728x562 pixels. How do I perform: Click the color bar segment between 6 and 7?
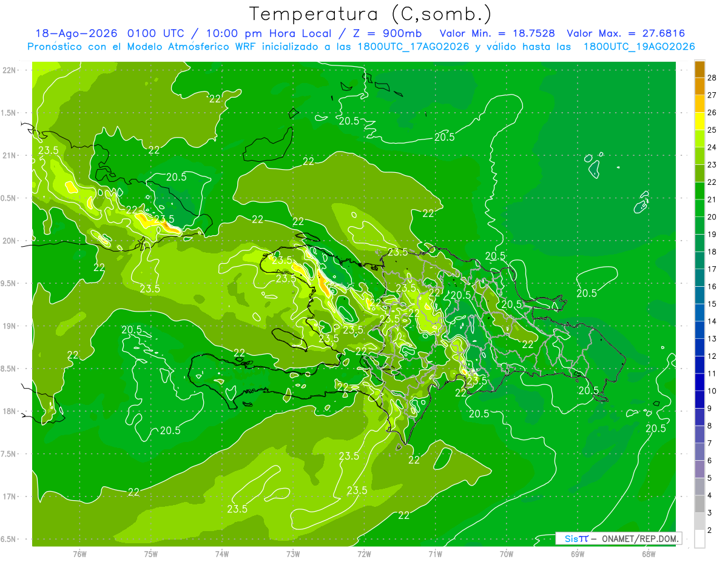pyautogui.click(x=699, y=452)
